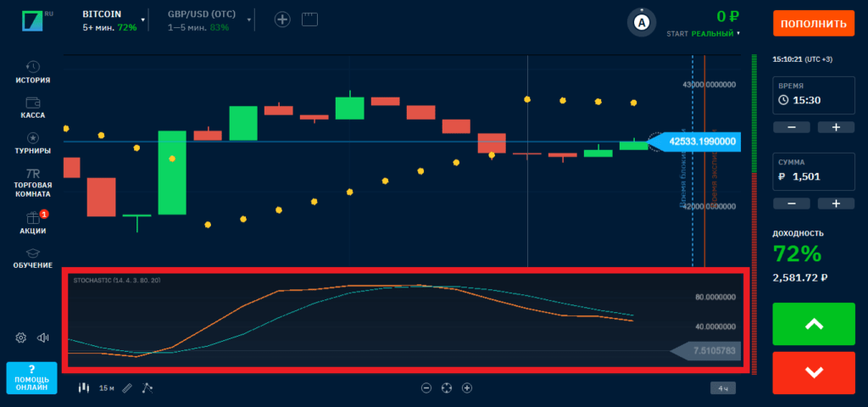The image size is (868, 407).
Task: Open the indicators tool icon
Action: point(147,387)
